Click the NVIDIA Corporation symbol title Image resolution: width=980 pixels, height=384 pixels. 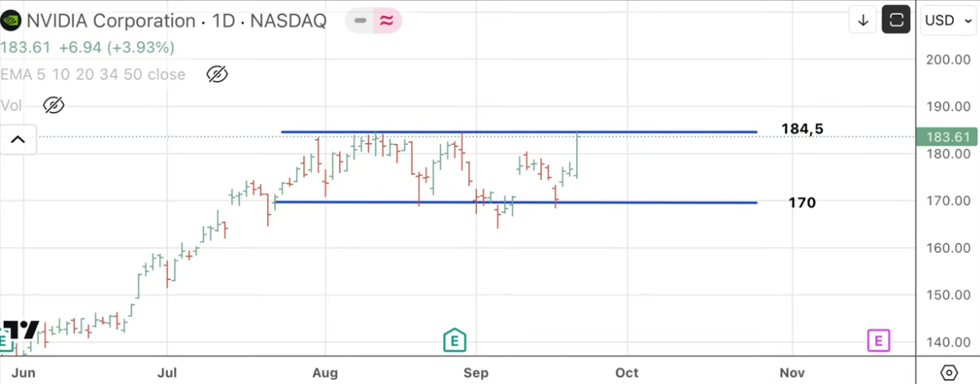click(110, 20)
